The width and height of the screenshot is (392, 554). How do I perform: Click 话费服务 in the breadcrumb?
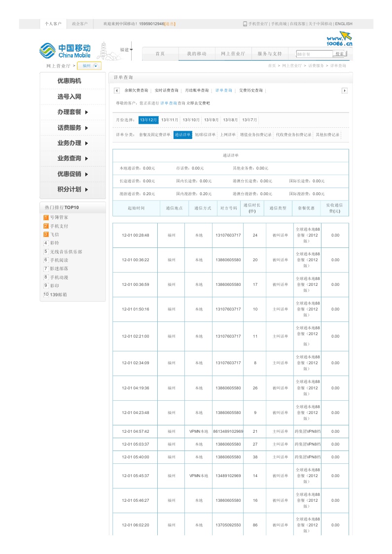tap(316, 66)
